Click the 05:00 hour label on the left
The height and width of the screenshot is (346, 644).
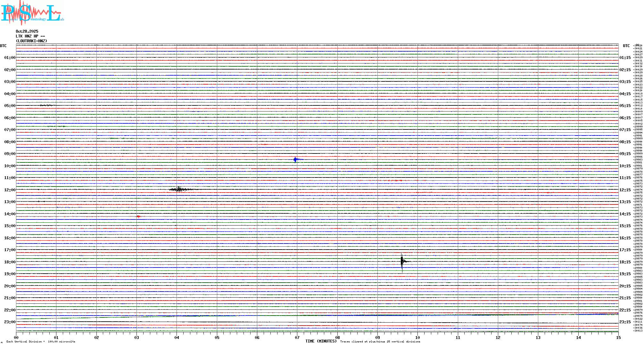(x=10, y=106)
